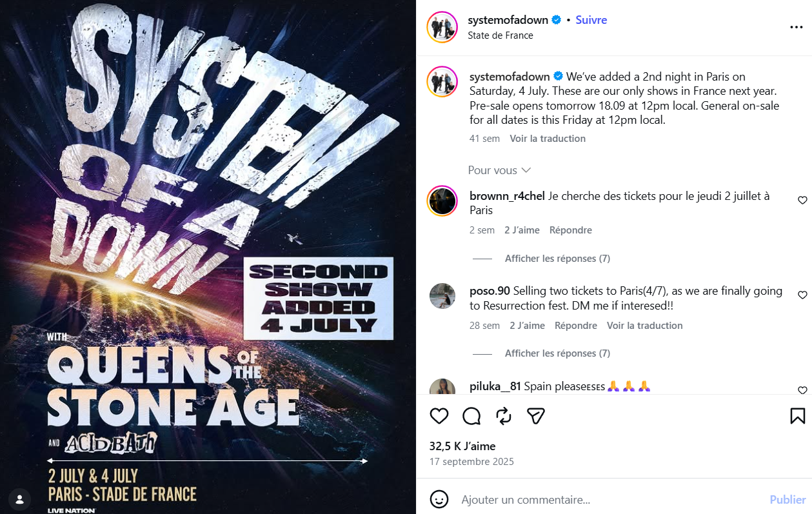812x514 pixels.
Task: Save the post with bookmark icon
Action: (797, 416)
